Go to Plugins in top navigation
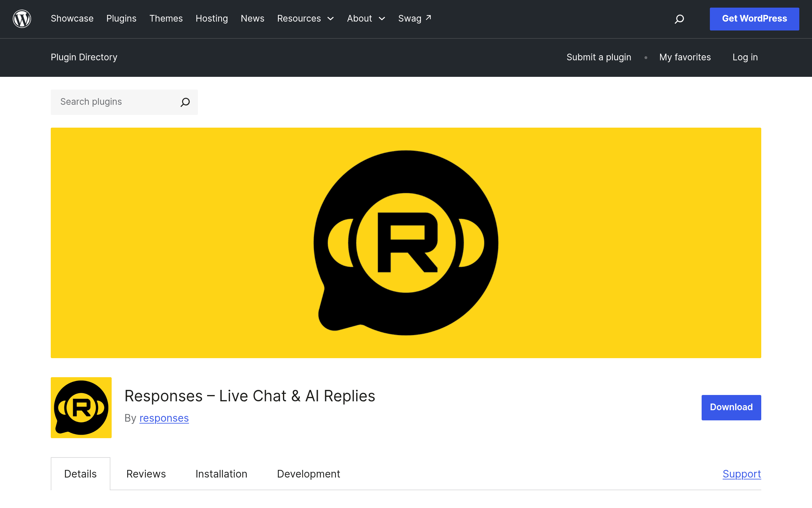 (x=121, y=18)
